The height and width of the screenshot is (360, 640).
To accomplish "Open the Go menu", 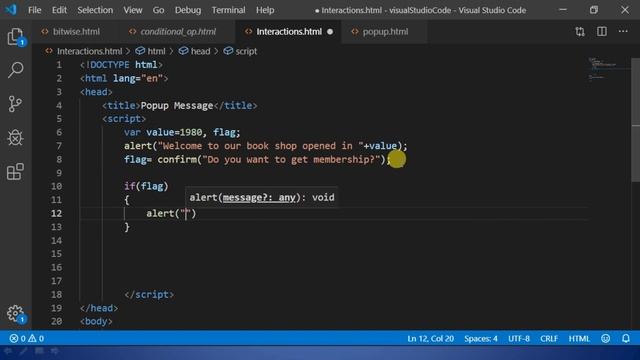I will [x=158, y=10].
